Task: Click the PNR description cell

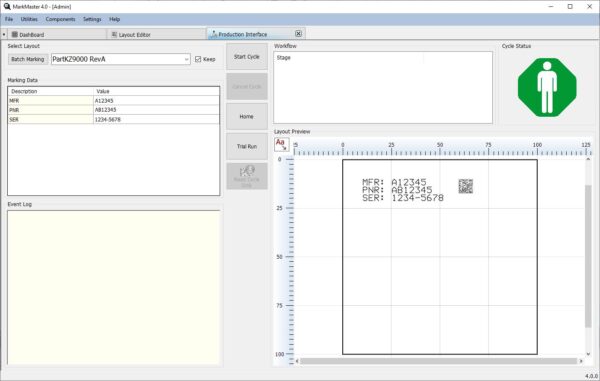Action: point(51,110)
